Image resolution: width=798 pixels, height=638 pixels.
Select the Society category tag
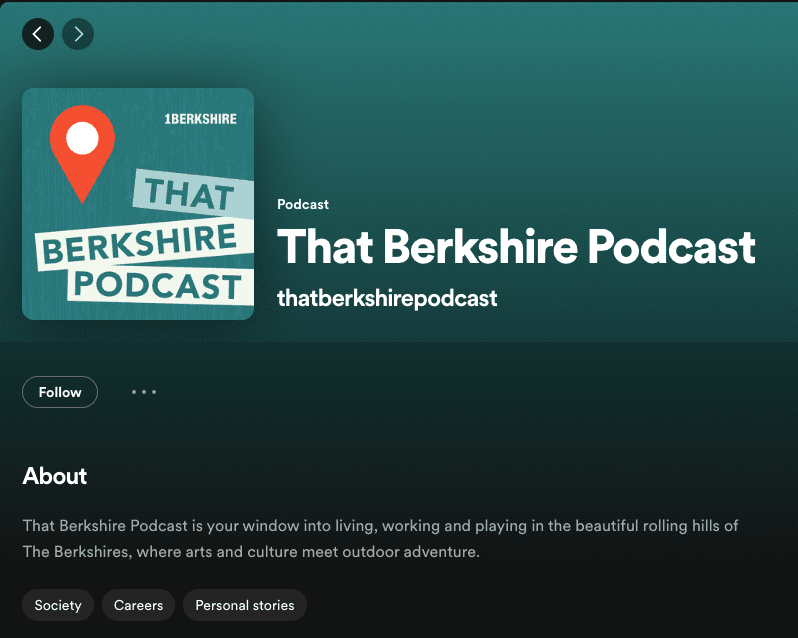(x=58, y=605)
